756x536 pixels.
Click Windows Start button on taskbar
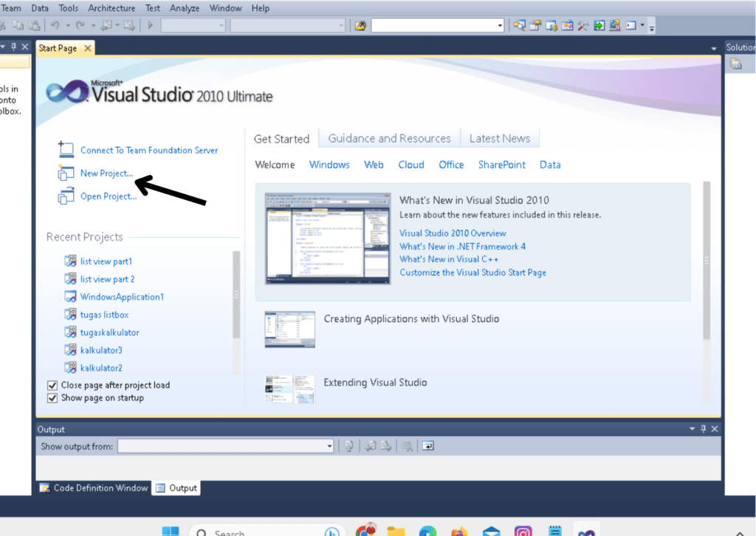[171, 531]
